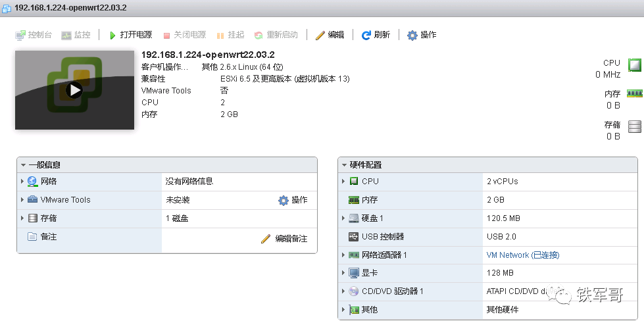Click 编辑备注 to edit notes
644x323 pixels.
pyautogui.click(x=284, y=238)
